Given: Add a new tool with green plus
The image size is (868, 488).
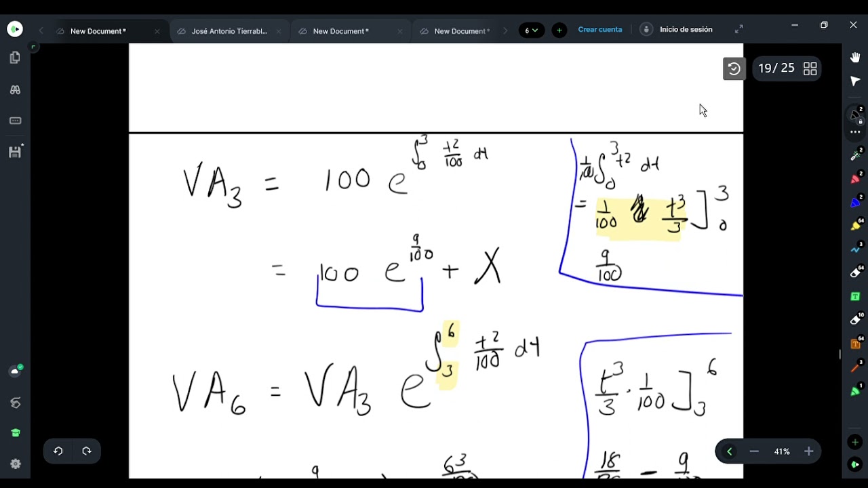Looking at the screenshot, I should (x=855, y=442).
